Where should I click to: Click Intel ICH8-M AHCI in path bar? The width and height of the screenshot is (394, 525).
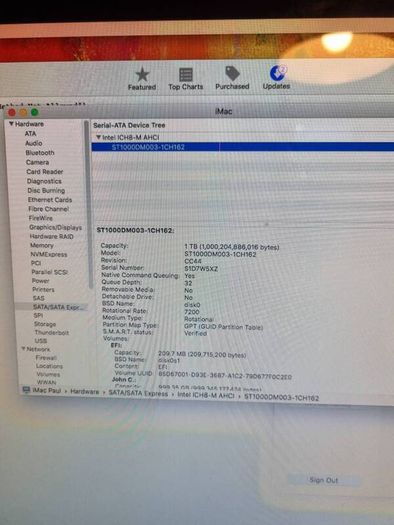(206, 395)
